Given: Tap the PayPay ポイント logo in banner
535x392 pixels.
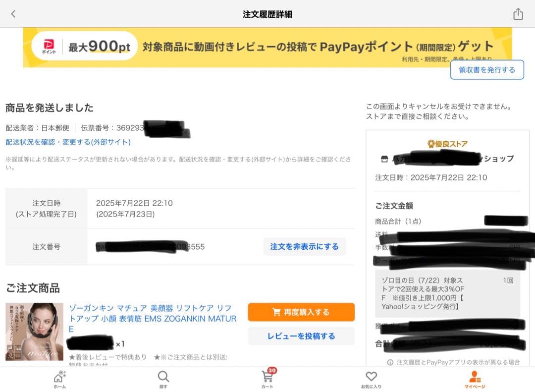Looking at the screenshot, I should pos(49,47).
